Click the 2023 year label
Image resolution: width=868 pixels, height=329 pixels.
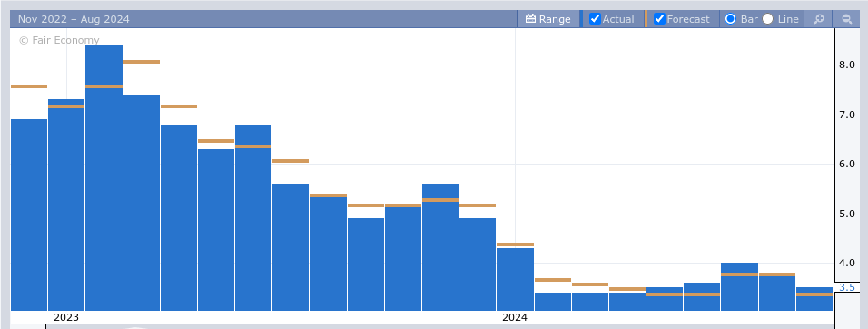point(66,317)
